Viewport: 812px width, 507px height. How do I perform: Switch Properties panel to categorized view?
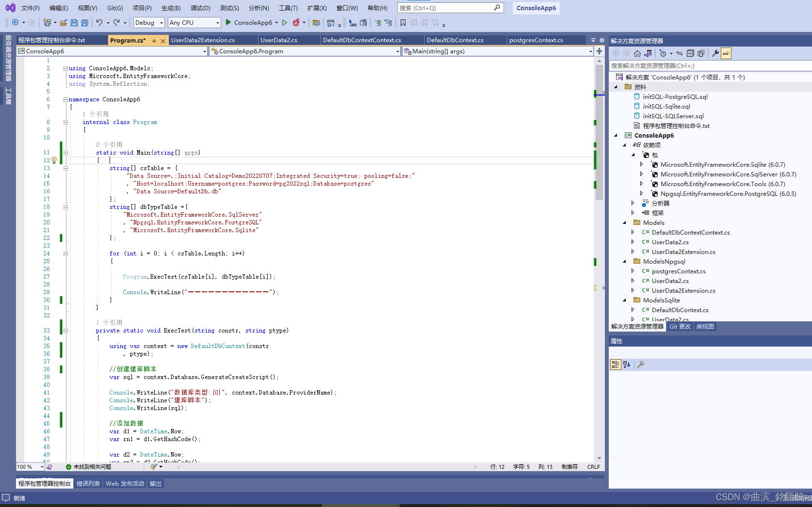[x=615, y=364]
